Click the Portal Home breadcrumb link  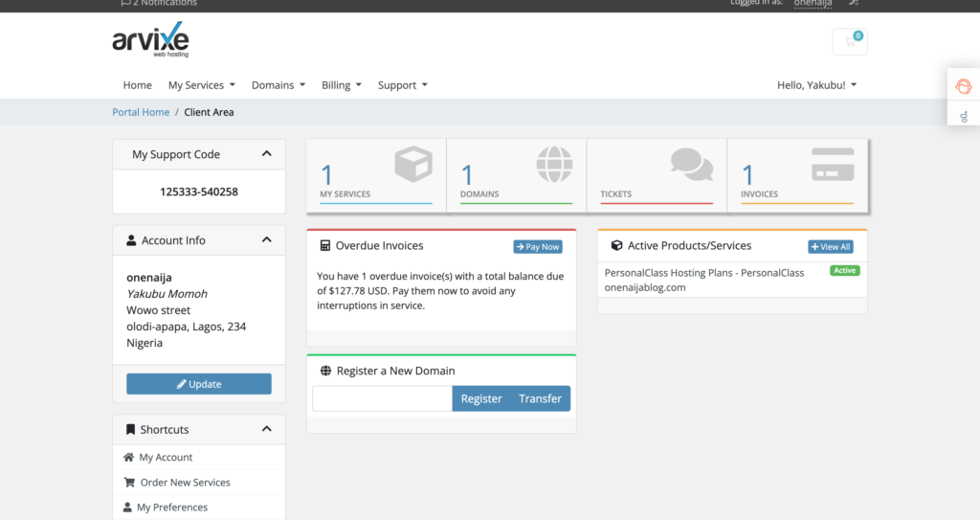tap(141, 112)
